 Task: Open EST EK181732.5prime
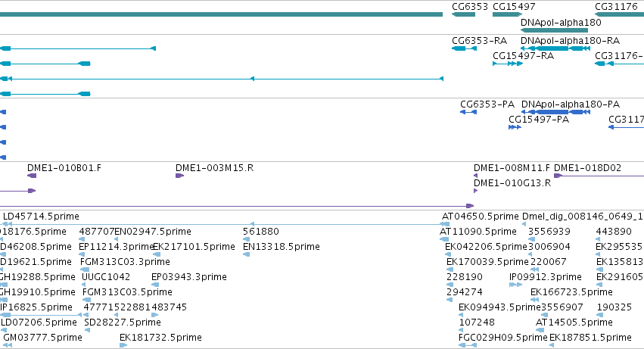tap(160, 338)
